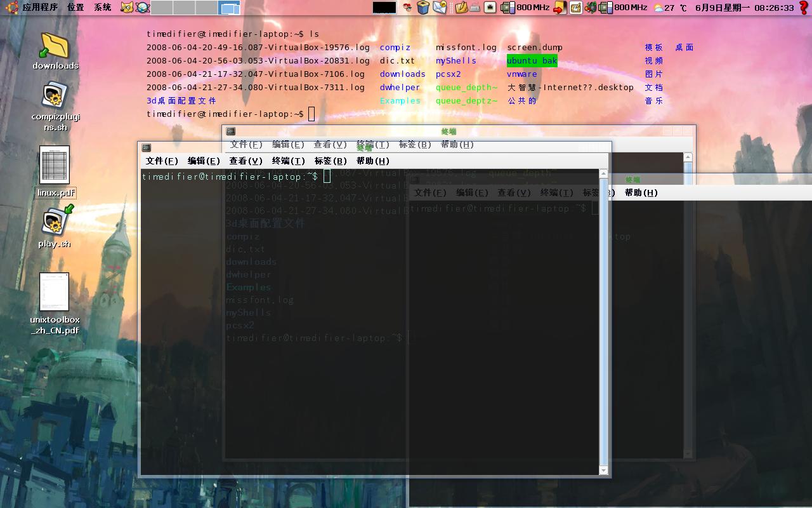
Task: Open 帮助(H) menu in front terminal
Action: tap(373, 161)
